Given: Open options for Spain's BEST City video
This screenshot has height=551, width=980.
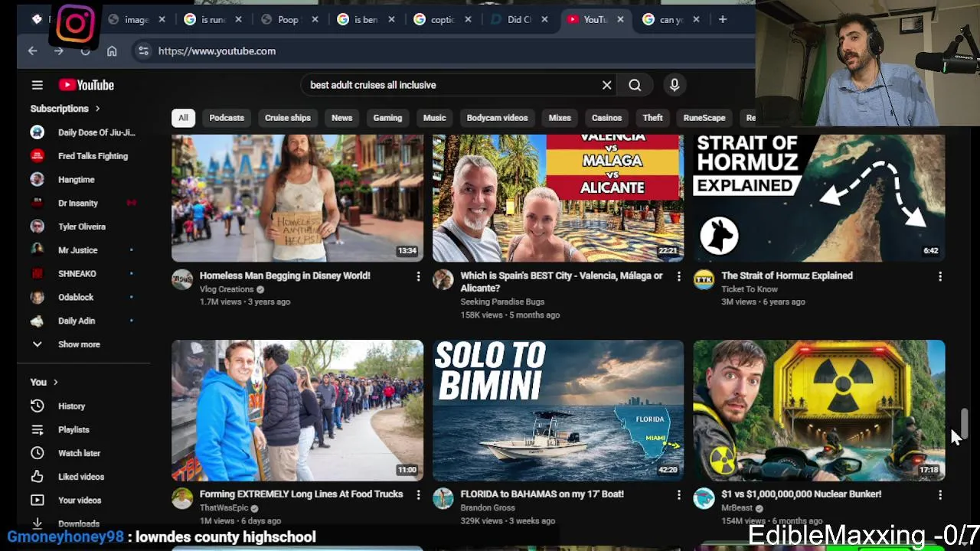Looking at the screenshot, I should [678, 276].
